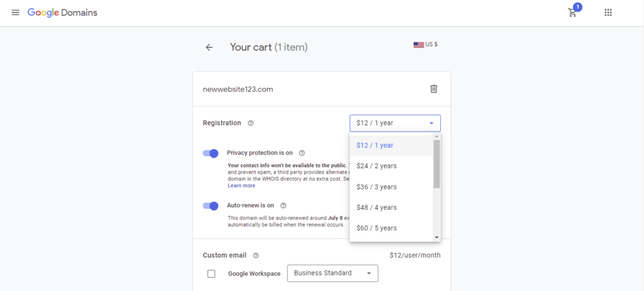Open the Google apps grid
The width and height of the screenshot is (644, 291).
coord(608,13)
